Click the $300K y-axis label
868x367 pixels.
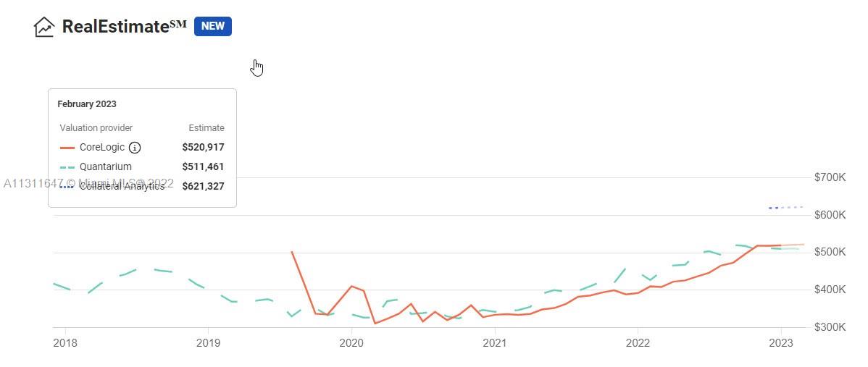pos(830,327)
